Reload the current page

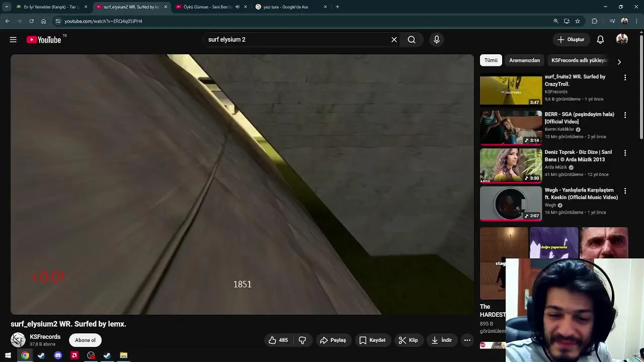click(x=31, y=21)
